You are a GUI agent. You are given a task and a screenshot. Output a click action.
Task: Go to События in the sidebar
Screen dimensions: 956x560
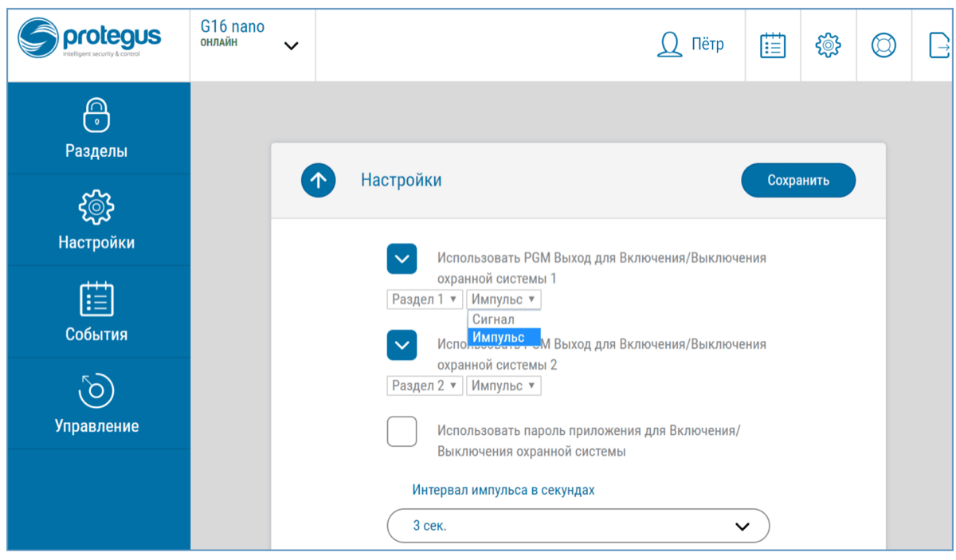[96, 311]
